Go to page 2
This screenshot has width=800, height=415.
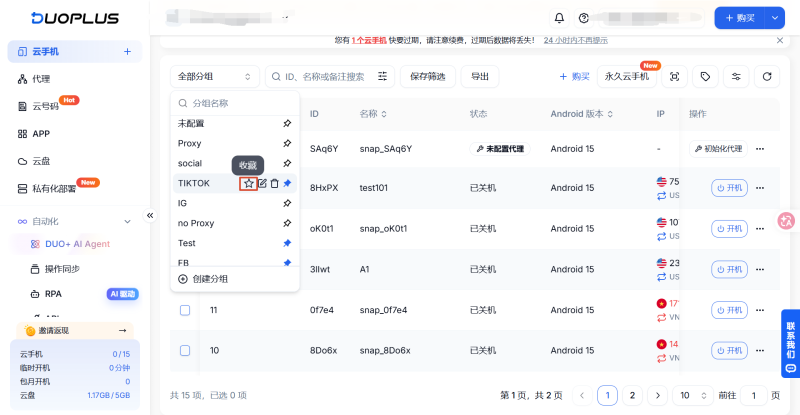point(632,395)
